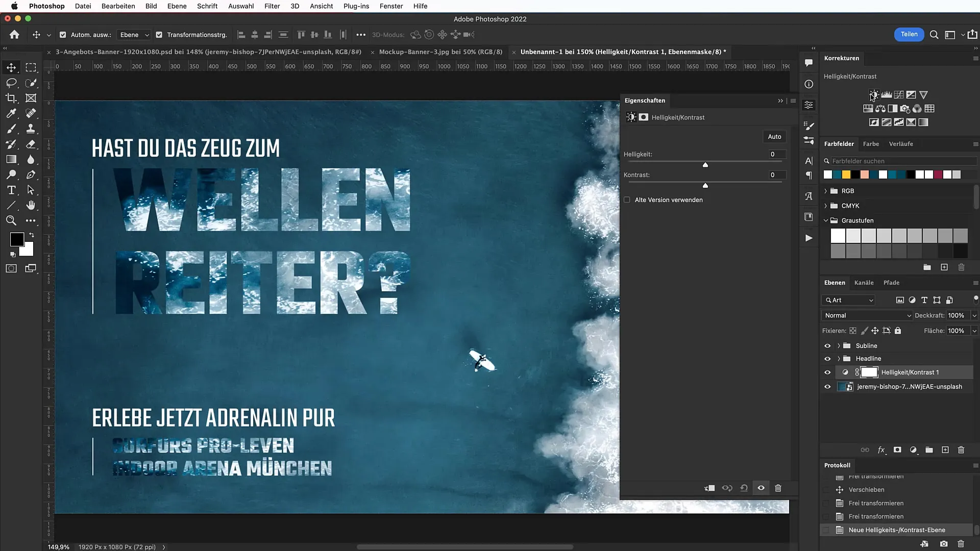Delete the adjustment layer via Eigenschaften trash icon
The image size is (980, 551).
778,488
